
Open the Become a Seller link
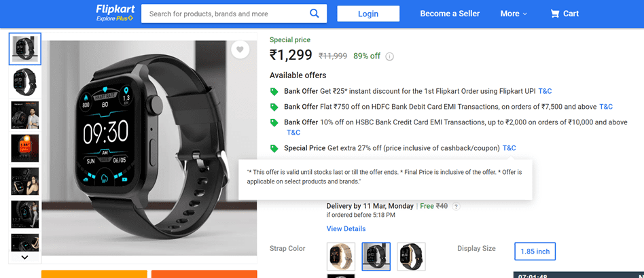click(450, 14)
